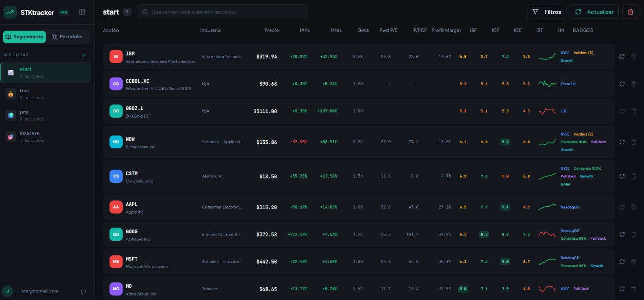644x300 pixels.
Task: Open the pro list
Action: pos(46,115)
